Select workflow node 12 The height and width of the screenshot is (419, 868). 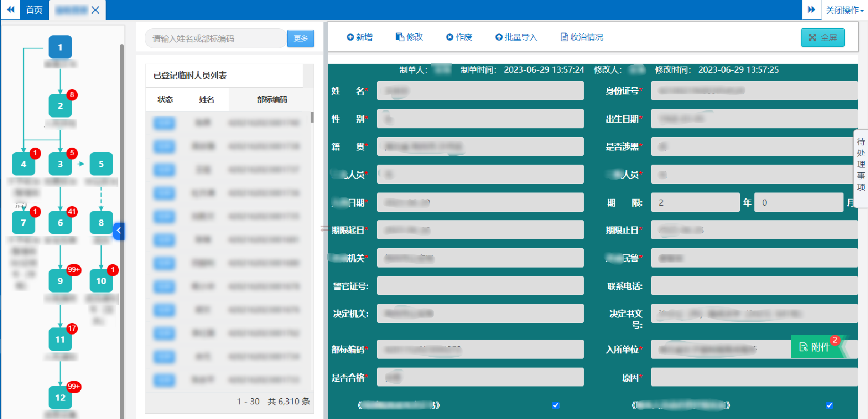[x=60, y=398]
